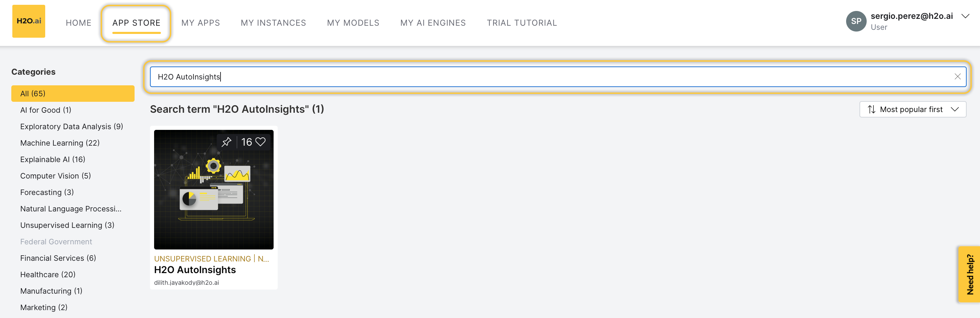
Task: Choose the Machine Learning (22) category
Action: [60, 143]
